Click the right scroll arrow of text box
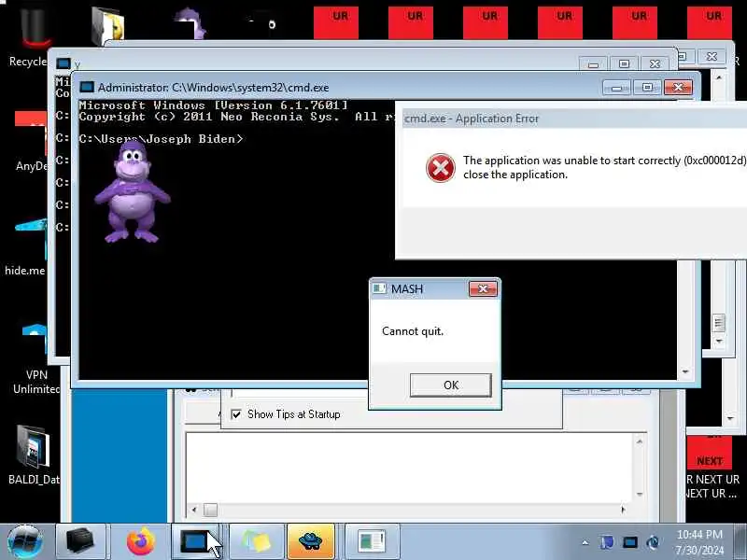Viewport: 747px width, 560px height. point(624,510)
